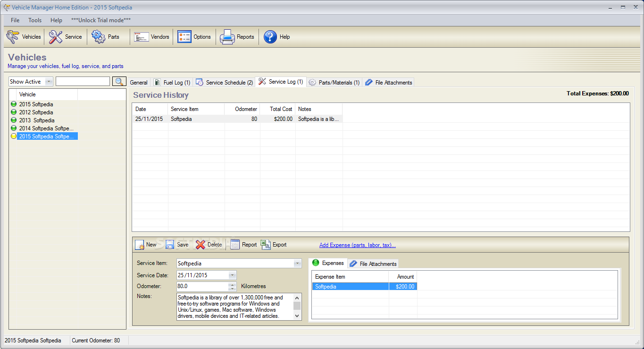Image resolution: width=644 pixels, height=349 pixels.
Task: Expand the Show Active dropdown
Action: [x=49, y=82]
